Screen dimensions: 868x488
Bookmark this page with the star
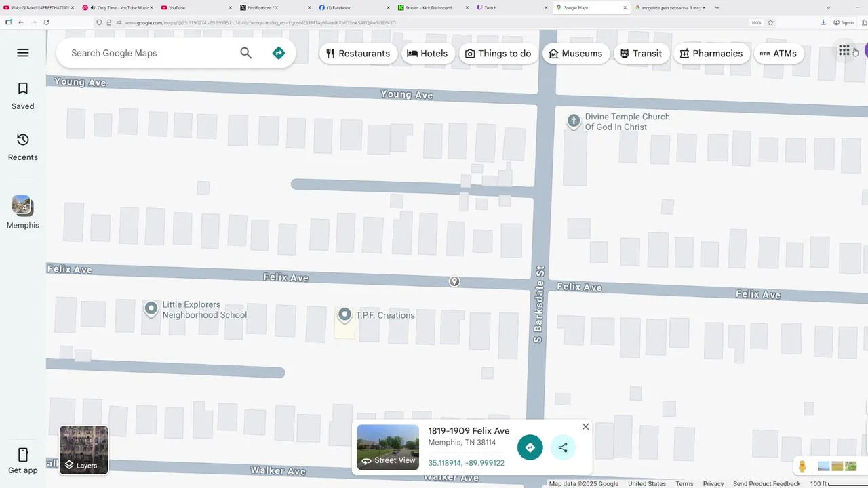pyautogui.click(x=770, y=22)
